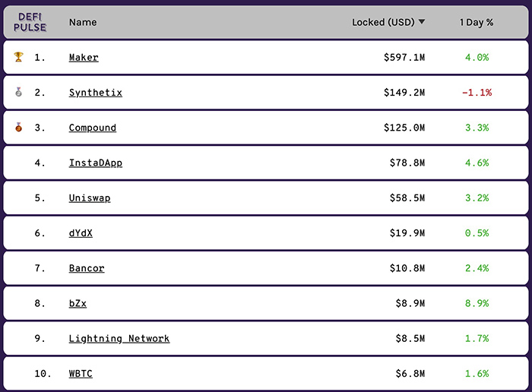Open the WBTC project link
Screen dimensions: 532x392
(81, 374)
